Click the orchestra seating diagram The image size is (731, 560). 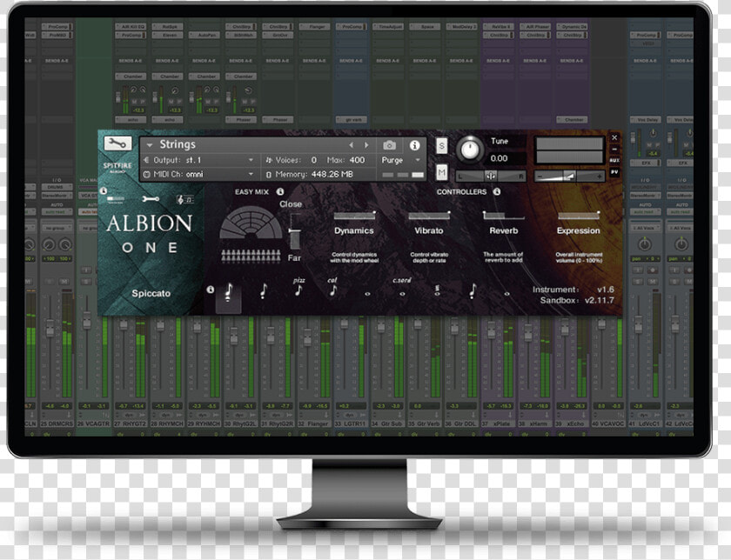coord(251,223)
